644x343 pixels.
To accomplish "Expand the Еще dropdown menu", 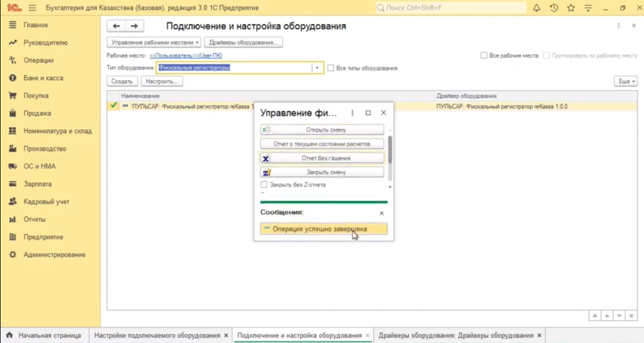I will coord(625,81).
